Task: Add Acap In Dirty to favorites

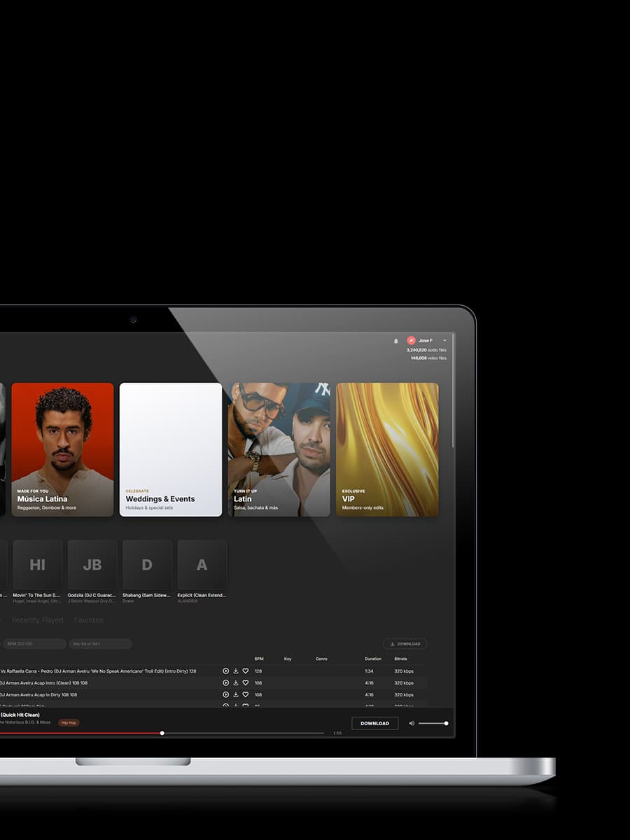Action: [246, 694]
